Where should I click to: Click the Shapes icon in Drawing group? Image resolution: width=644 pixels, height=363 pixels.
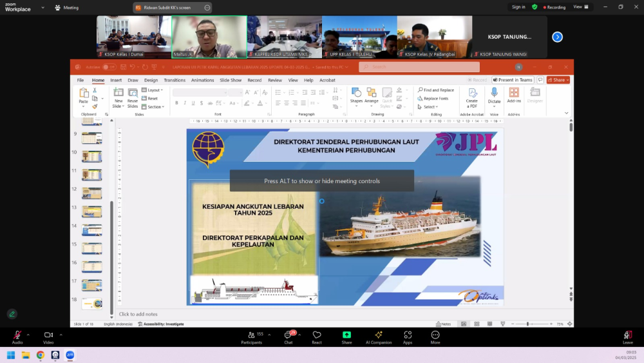click(356, 95)
